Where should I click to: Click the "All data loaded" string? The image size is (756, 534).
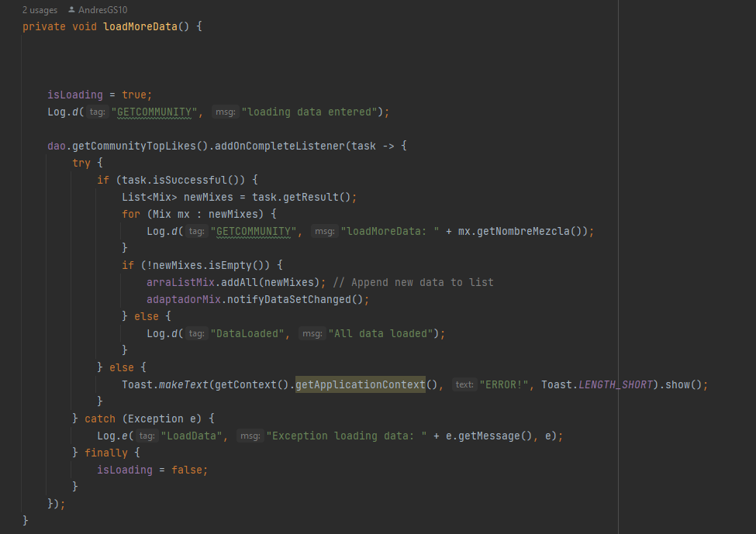[x=381, y=333]
